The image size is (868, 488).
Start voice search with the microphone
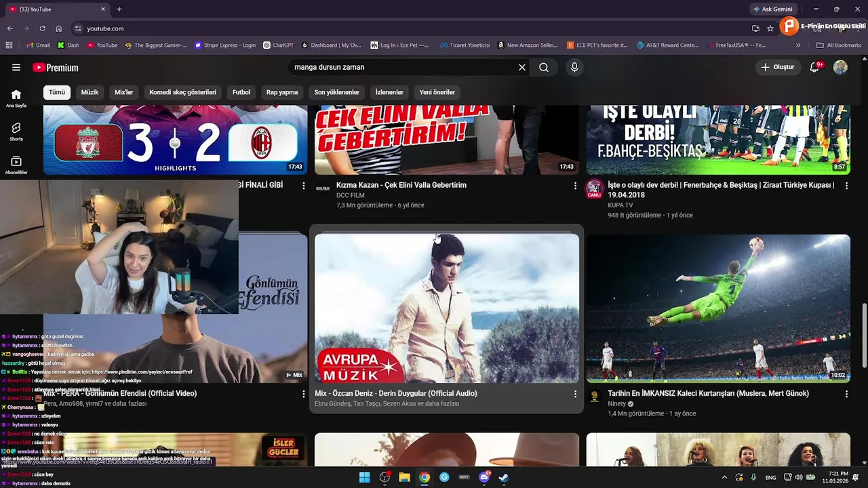[x=574, y=67]
